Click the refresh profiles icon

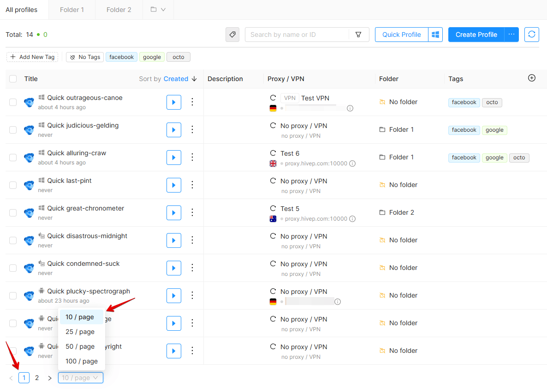coord(532,35)
